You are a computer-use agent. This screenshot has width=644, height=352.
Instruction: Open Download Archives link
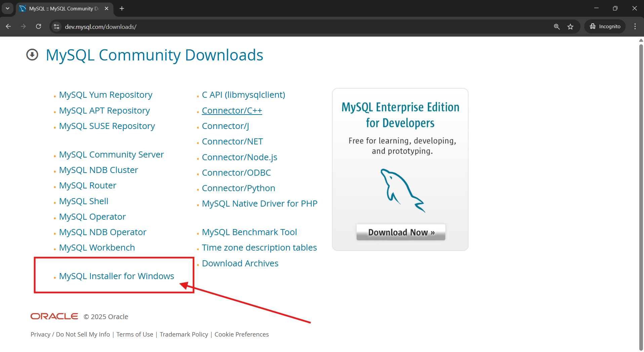[x=240, y=263]
